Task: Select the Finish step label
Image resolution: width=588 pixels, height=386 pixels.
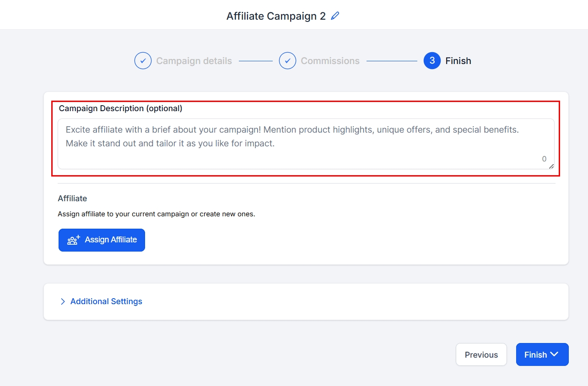Action: click(458, 61)
